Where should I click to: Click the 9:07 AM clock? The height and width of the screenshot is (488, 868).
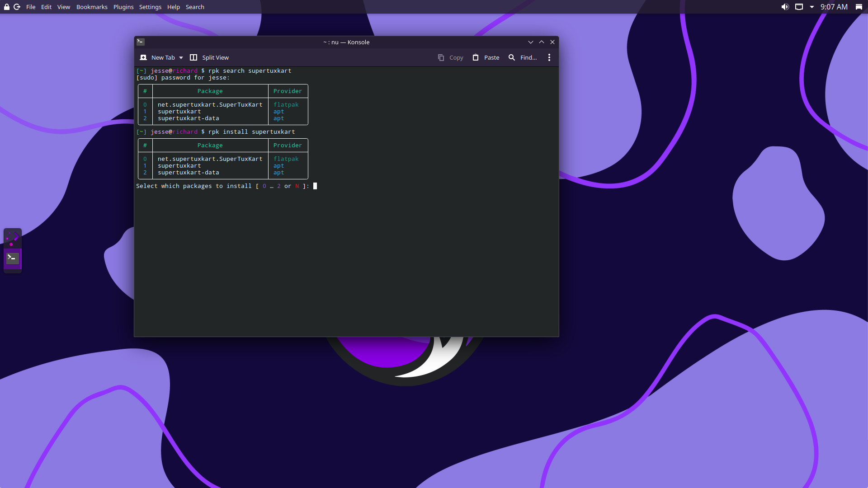[x=834, y=7]
